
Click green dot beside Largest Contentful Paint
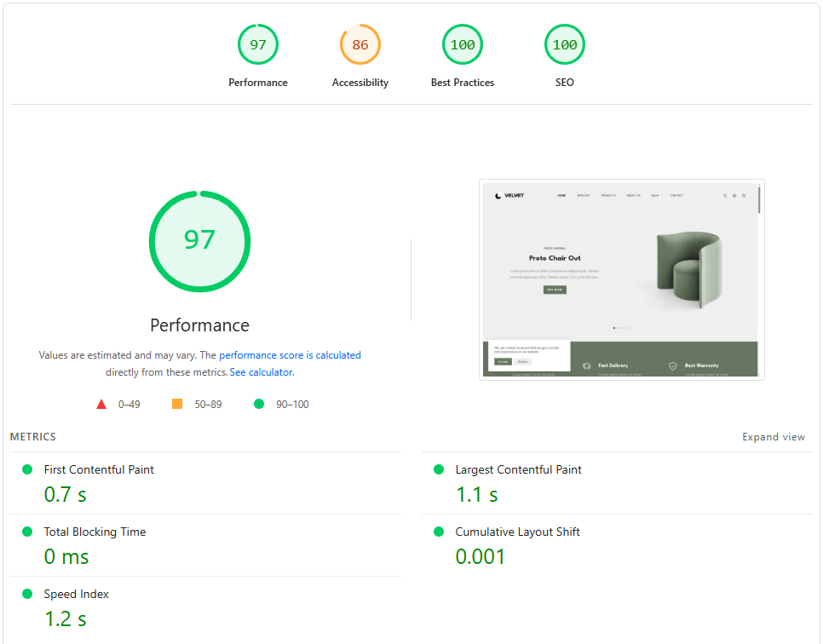pyautogui.click(x=439, y=469)
